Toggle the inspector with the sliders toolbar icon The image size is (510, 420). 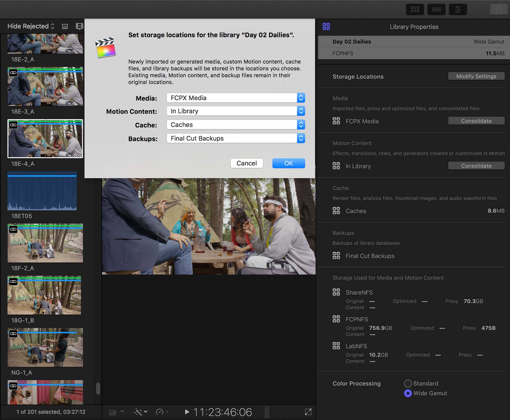(458, 9)
